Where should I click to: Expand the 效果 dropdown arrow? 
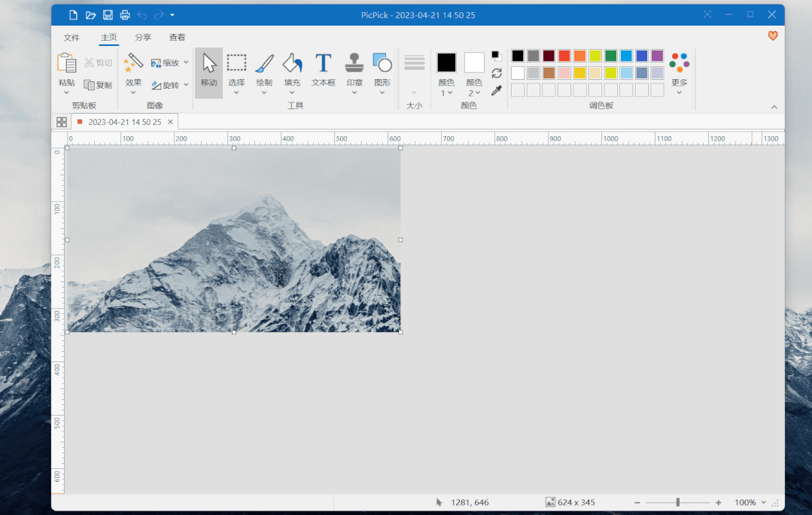[133, 93]
